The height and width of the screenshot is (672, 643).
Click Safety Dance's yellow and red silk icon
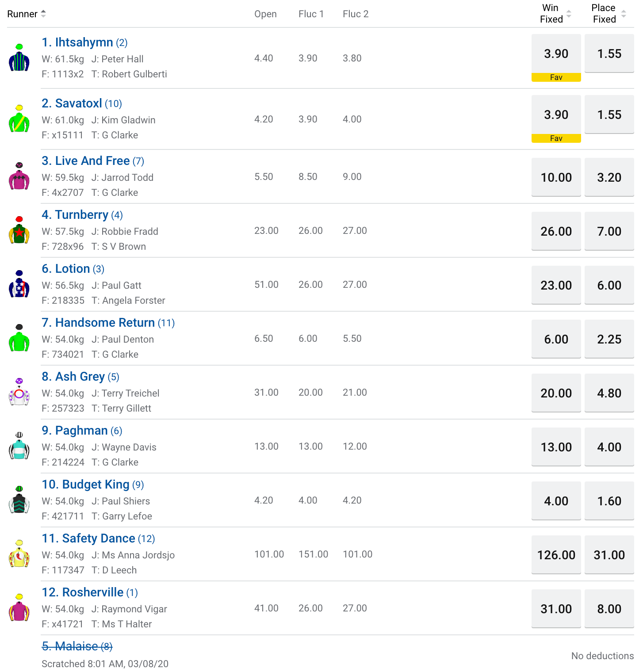19,554
